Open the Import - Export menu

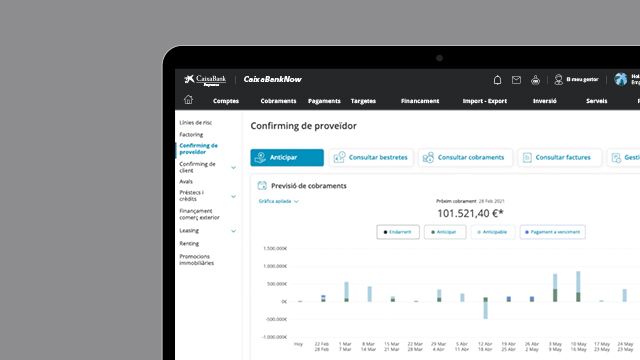pos(484,101)
